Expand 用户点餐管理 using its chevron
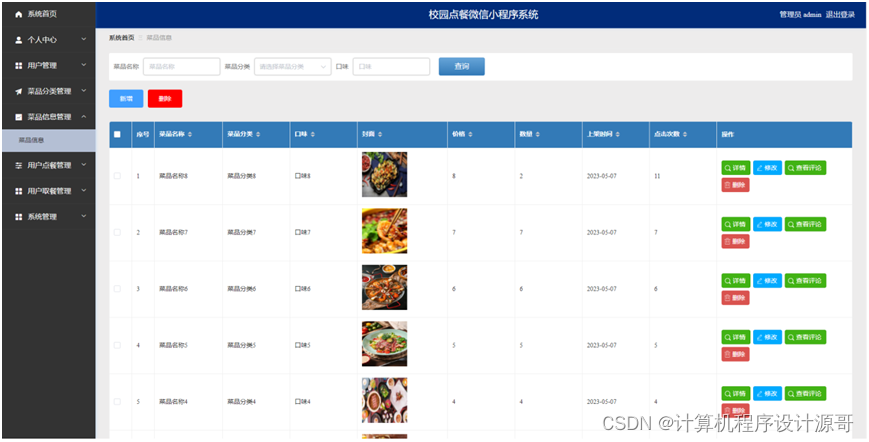The height and width of the screenshot is (442, 869). [x=84, y=165]
